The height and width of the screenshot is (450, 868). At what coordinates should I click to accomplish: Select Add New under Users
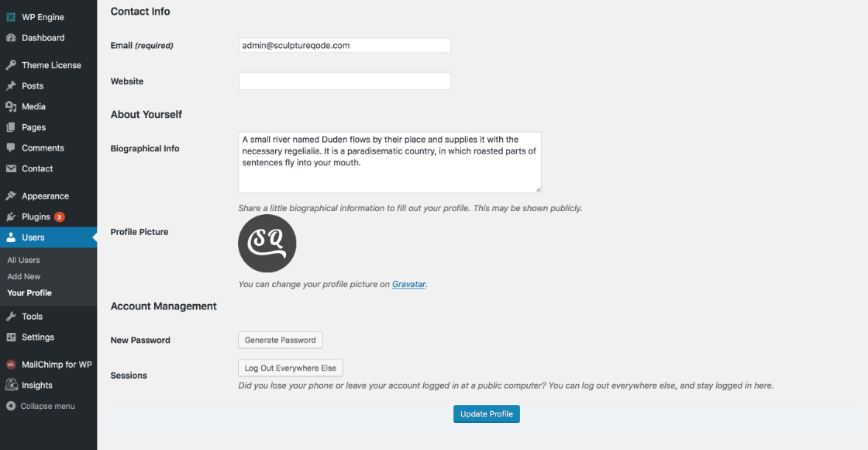[24, 276]
